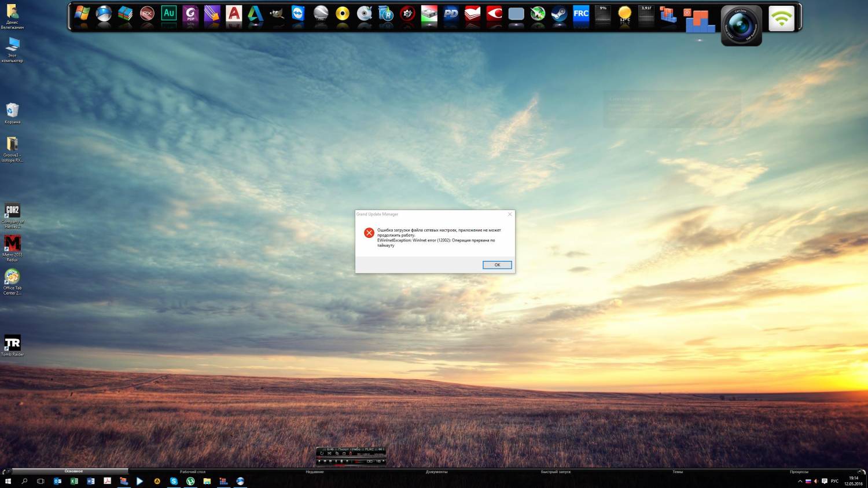868x488 pixels.
Task: Open Excel from the taskbar
Action: 74,481
